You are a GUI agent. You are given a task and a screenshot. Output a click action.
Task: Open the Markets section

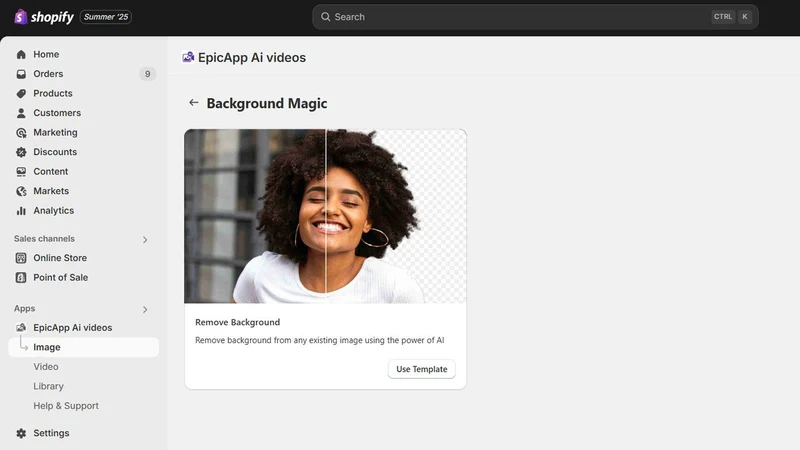coord(51,191)
